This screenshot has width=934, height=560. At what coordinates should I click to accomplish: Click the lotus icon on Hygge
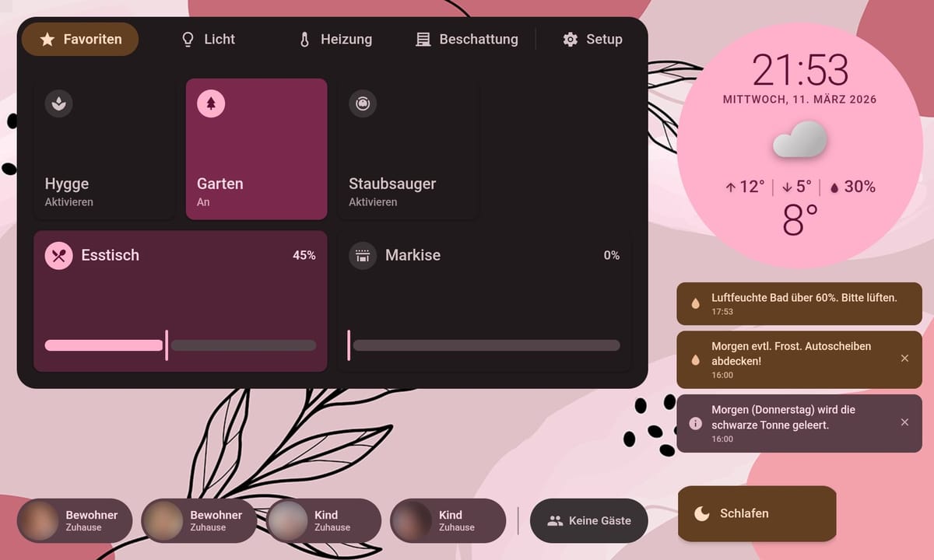[x=59, y=103]
